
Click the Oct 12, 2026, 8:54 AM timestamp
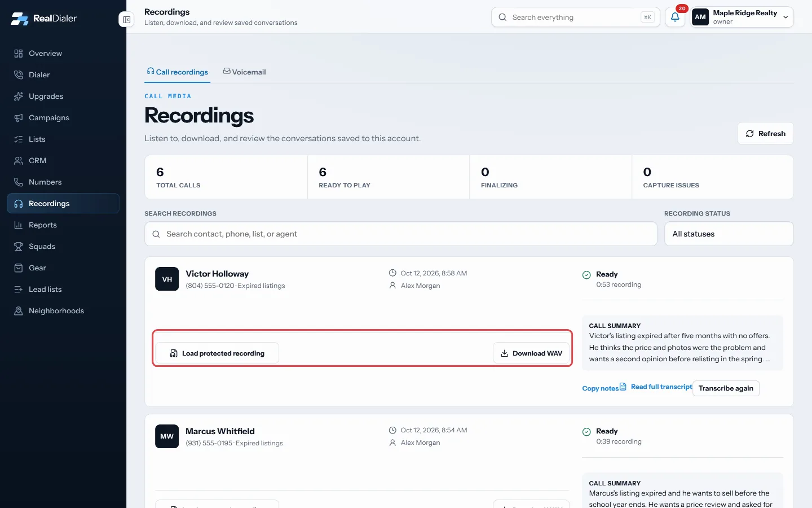[434, 430]
